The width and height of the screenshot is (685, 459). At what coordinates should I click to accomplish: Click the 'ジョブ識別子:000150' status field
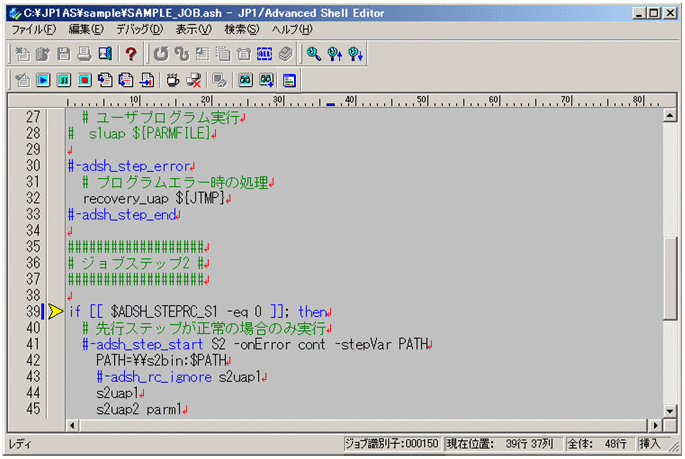tap(391, 444)
